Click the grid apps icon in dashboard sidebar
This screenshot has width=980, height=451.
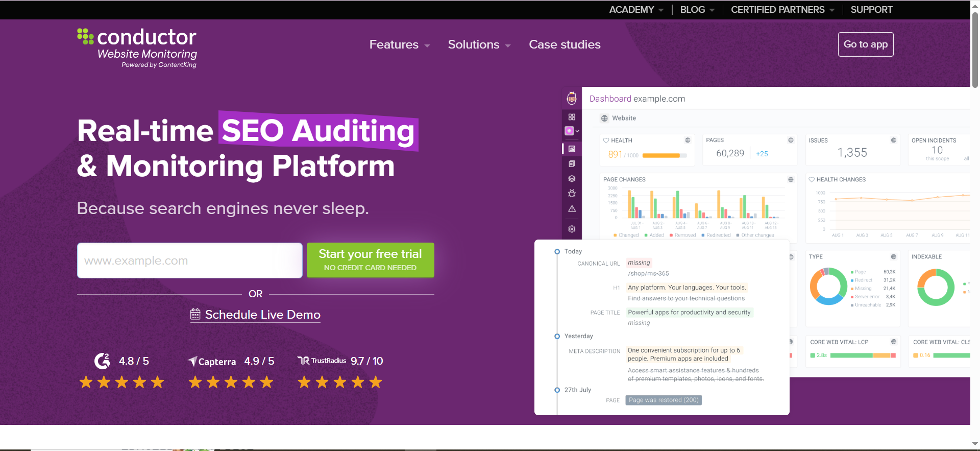[x=572, y=117]
